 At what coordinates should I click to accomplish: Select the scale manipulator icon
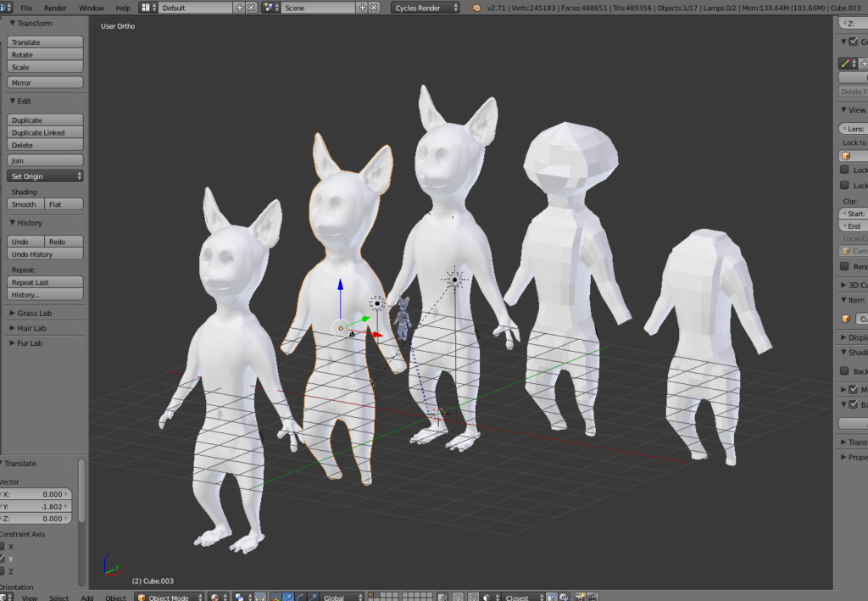313,597
